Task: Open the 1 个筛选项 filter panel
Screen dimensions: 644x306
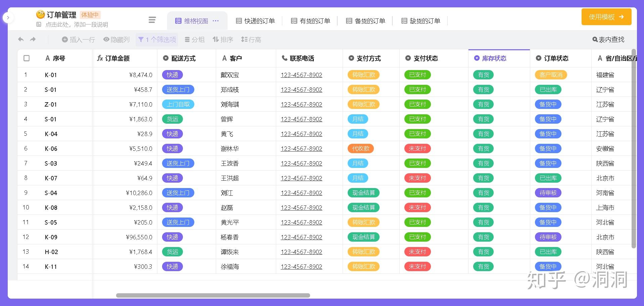Action: [157, 40]
